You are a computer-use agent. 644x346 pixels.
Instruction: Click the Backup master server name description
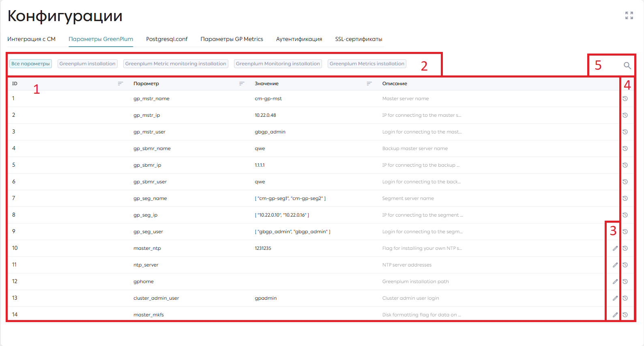[415, 148]
